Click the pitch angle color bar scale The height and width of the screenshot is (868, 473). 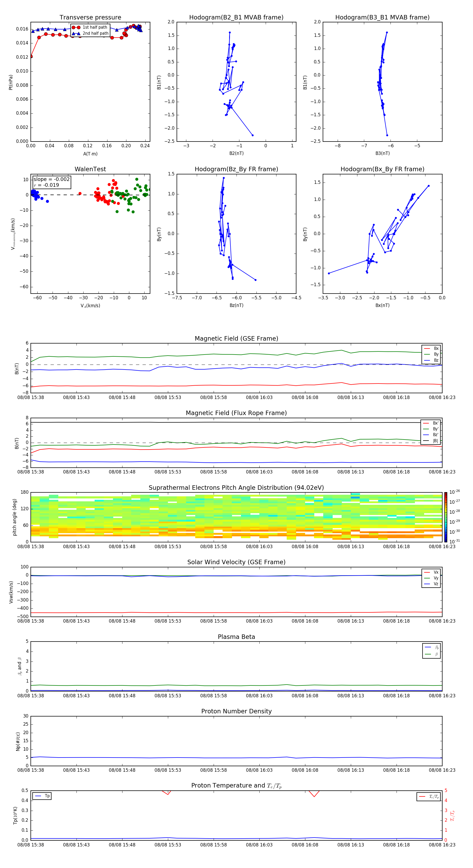(x=446, y=517)
